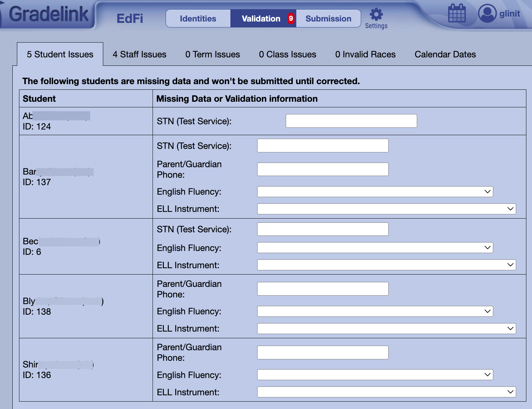Expand ELL Instrument dropdown for ID 138

click(386, 328)
